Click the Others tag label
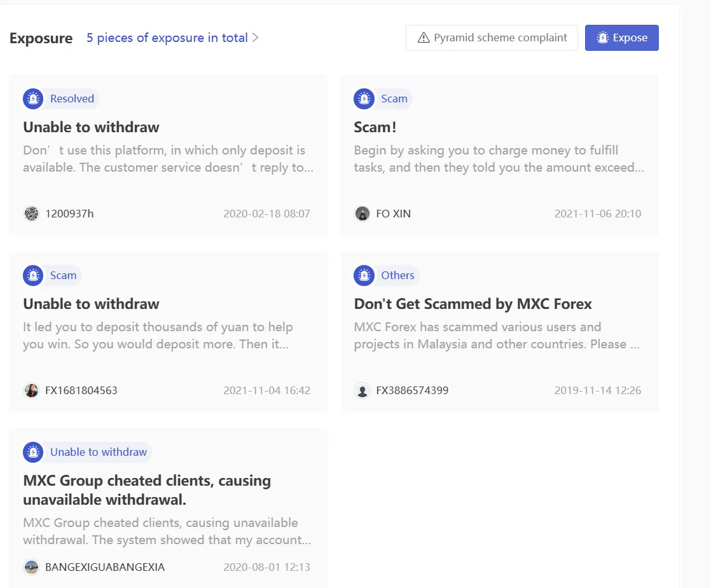The width and height of the screenshot is (711, 588). [x=397, y=275]
